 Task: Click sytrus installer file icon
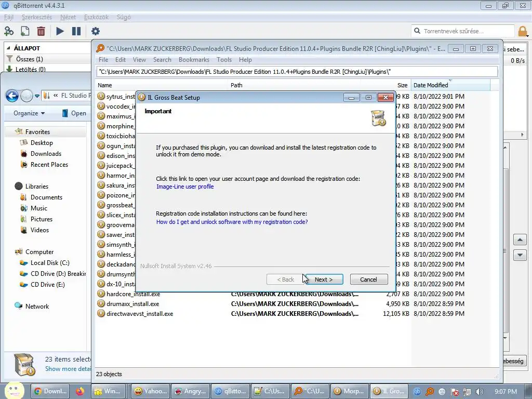(x=101, y=96)
